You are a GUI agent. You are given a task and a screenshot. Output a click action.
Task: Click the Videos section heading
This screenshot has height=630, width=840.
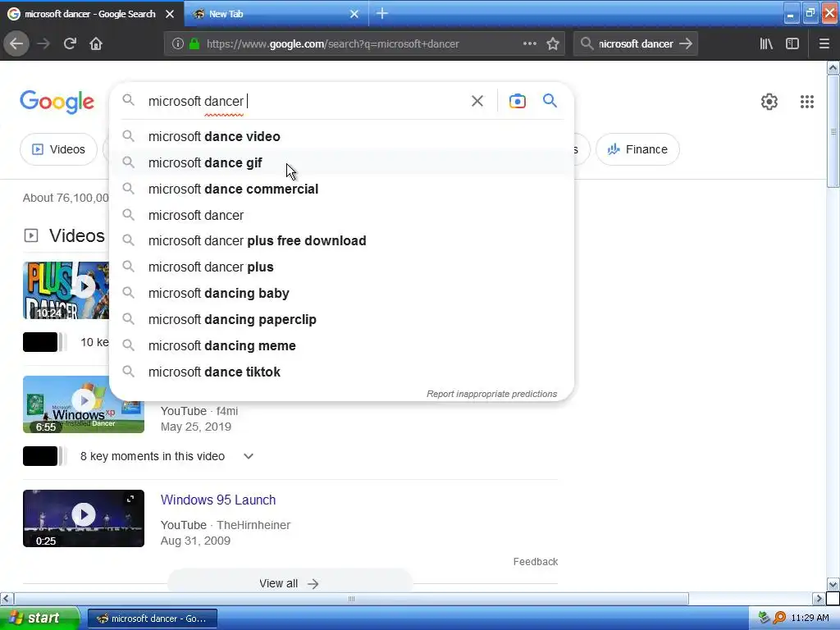click(x=76, y=235)
